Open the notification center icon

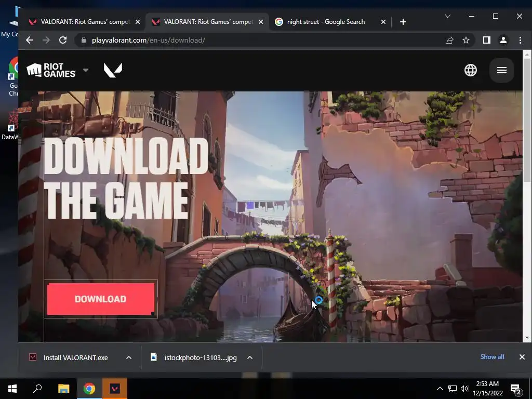[516, 389]
